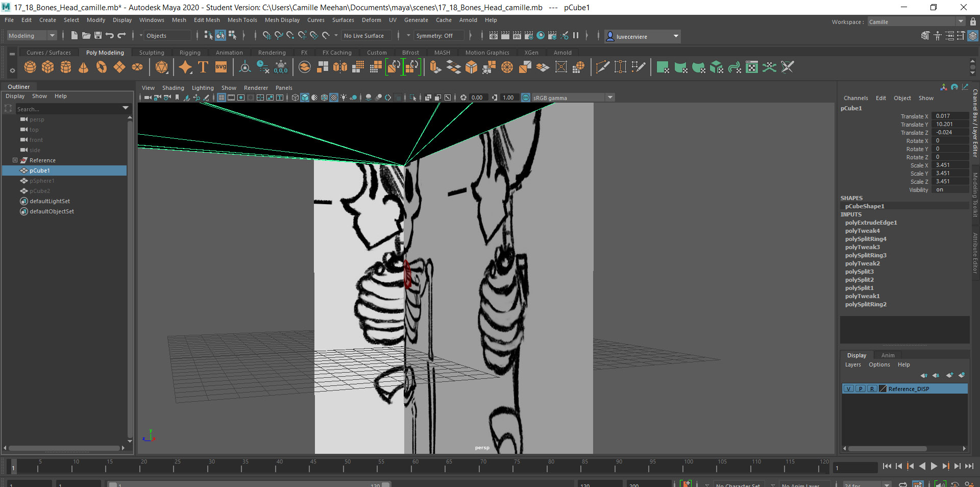
Task: Click the Multi-Cut tool shelf icon
Action: coord(603,67)
